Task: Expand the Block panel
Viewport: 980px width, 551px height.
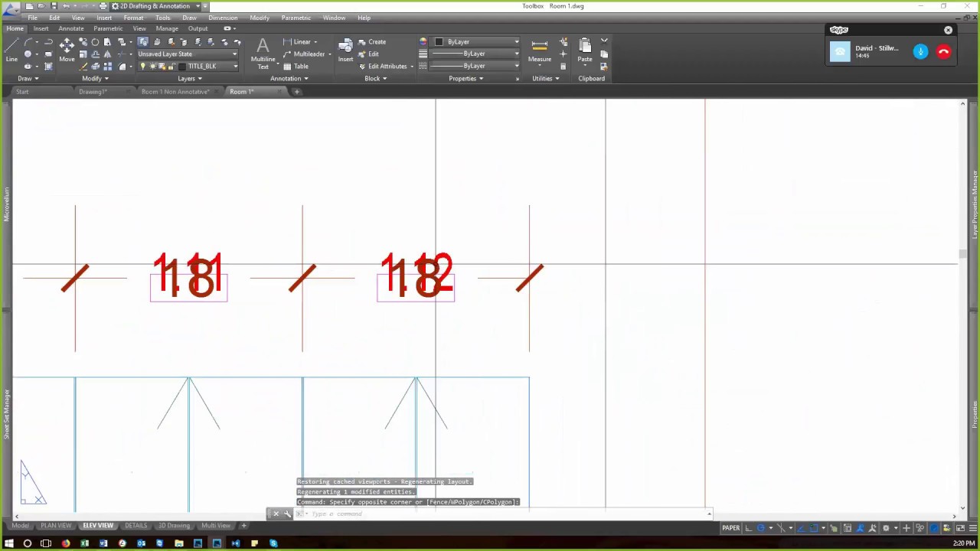Action: pos(376,78)
